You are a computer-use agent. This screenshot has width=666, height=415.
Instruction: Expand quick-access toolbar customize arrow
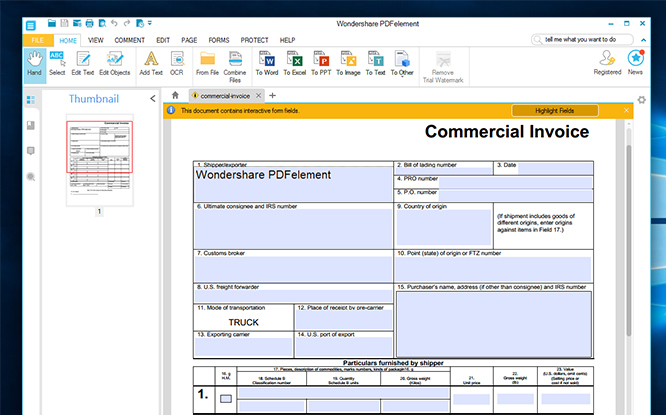click(x=150, y=23)
